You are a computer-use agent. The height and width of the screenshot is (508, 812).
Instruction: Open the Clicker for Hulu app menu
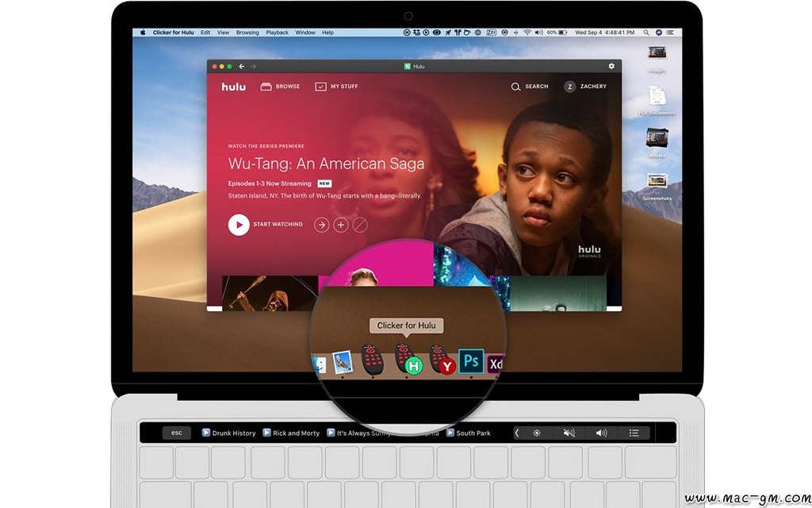point(174,32)
